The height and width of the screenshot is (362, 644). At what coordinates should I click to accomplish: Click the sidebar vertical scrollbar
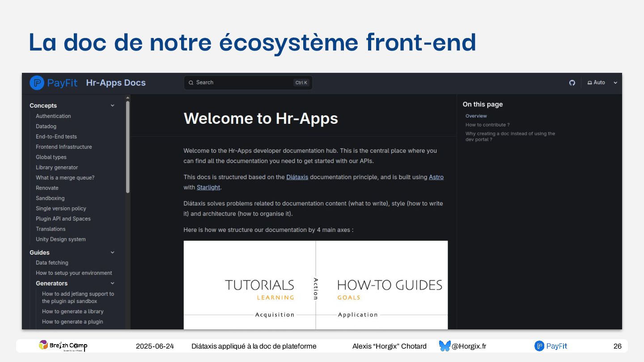click(x=128, y=147)
